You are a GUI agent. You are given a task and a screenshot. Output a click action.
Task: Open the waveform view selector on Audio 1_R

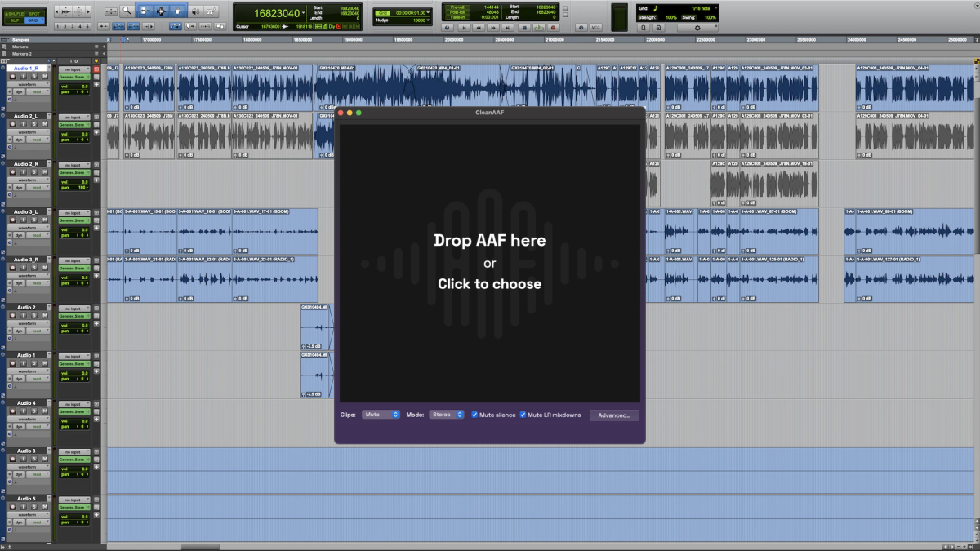29,84
